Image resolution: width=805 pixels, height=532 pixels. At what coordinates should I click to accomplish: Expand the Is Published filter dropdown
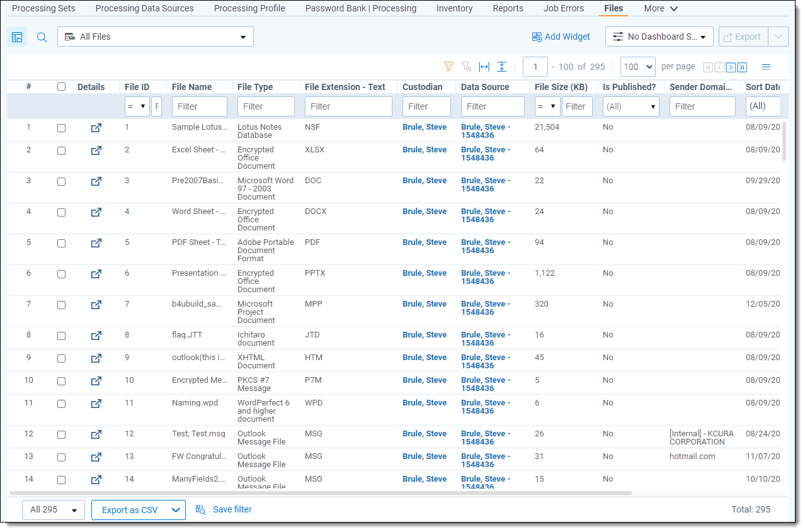(x=631, y=106)
